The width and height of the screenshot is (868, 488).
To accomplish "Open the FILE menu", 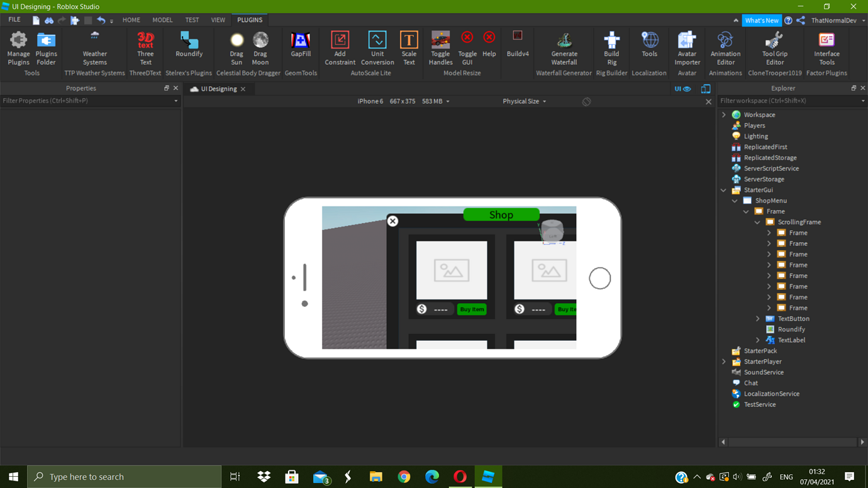I will click(x=14, y=19).
